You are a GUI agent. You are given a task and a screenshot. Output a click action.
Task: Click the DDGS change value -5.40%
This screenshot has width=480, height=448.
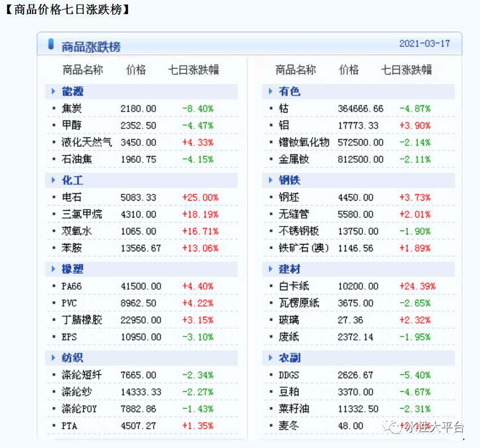415,375
